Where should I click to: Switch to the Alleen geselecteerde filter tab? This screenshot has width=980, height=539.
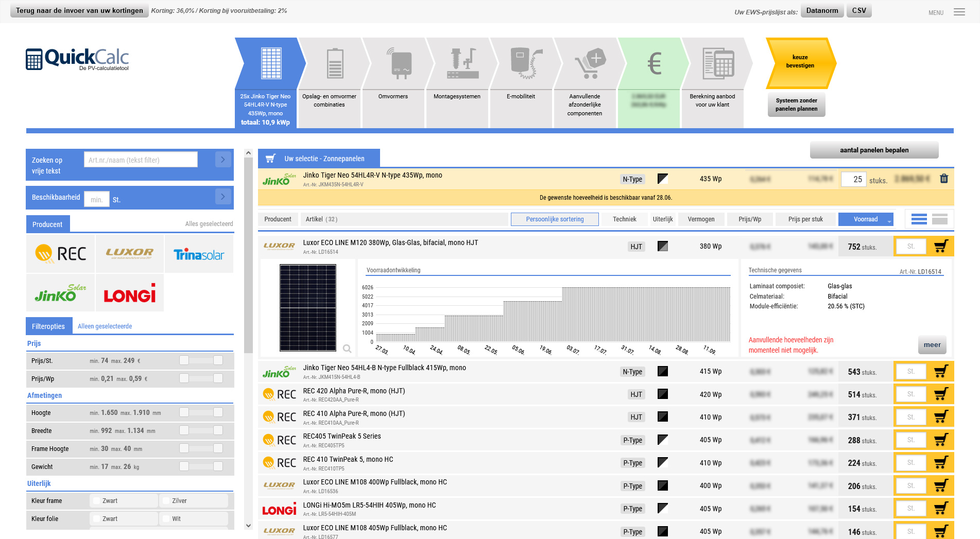[105, 326]
